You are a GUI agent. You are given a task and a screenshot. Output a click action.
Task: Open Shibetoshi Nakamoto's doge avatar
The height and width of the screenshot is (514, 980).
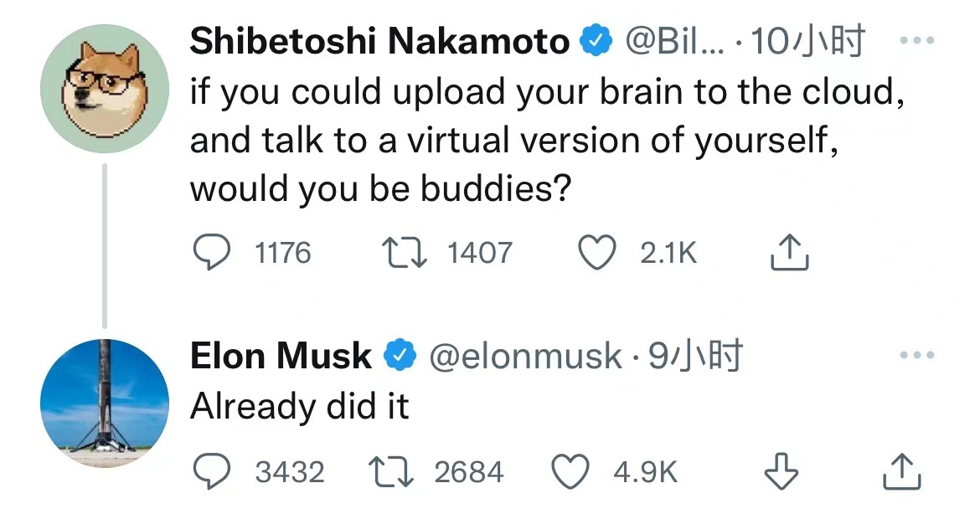[x=105, y=88]
